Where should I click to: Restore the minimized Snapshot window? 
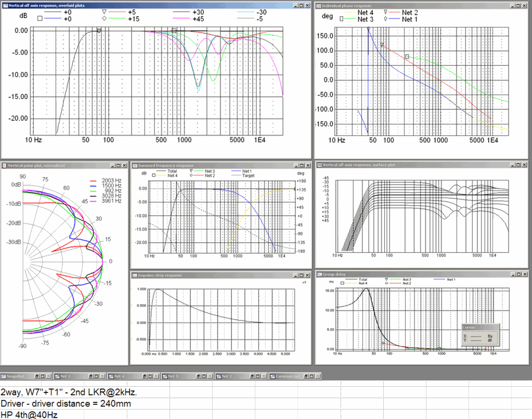tap(36, 376)
